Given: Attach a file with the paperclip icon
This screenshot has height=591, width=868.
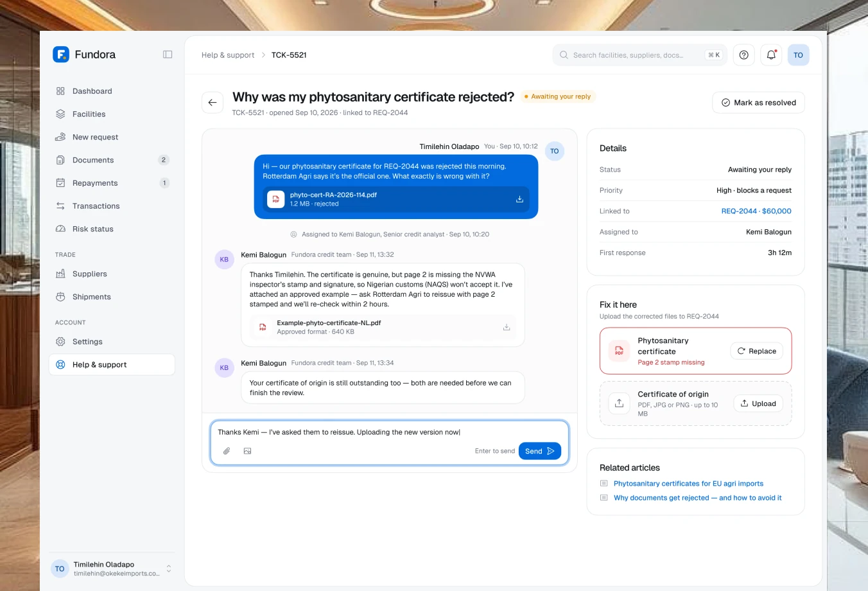Looking at the screenshot, I should (227, 451).
